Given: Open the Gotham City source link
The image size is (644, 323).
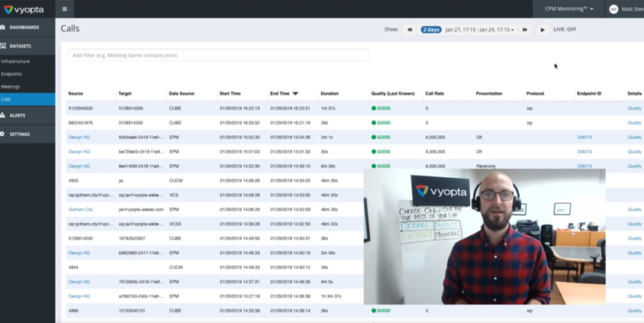Looking at the screenshot, I should [x=80, y=209].
